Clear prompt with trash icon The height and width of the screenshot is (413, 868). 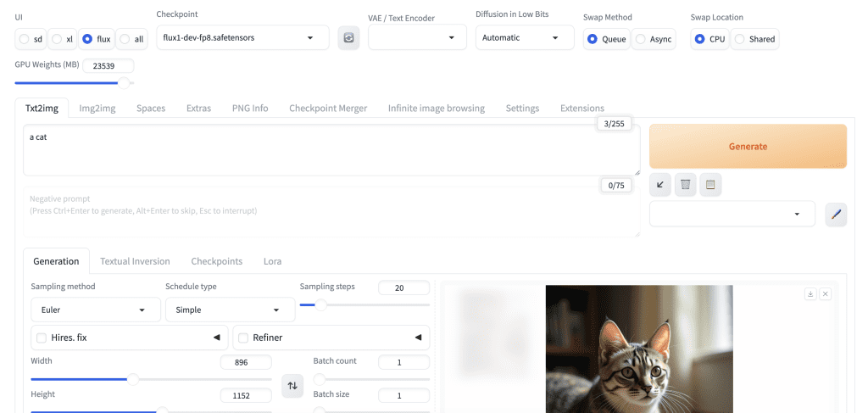pos(685,184)
